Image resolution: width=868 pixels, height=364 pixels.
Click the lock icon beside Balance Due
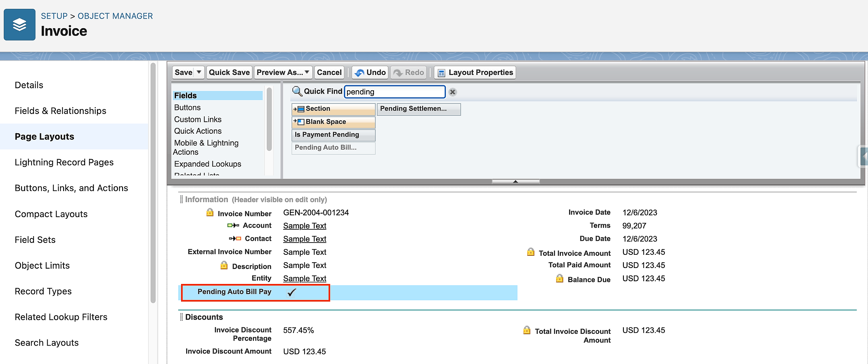coord(559,279)
